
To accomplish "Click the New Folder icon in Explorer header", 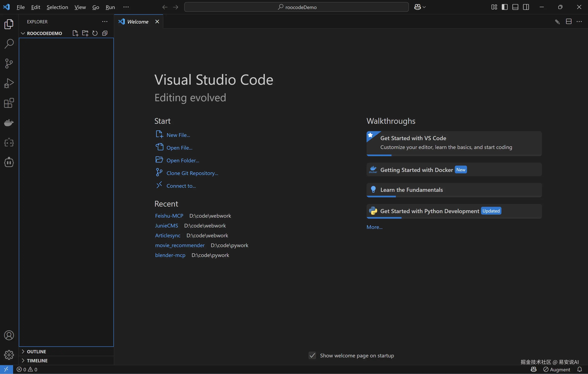I will coord(85,33).
